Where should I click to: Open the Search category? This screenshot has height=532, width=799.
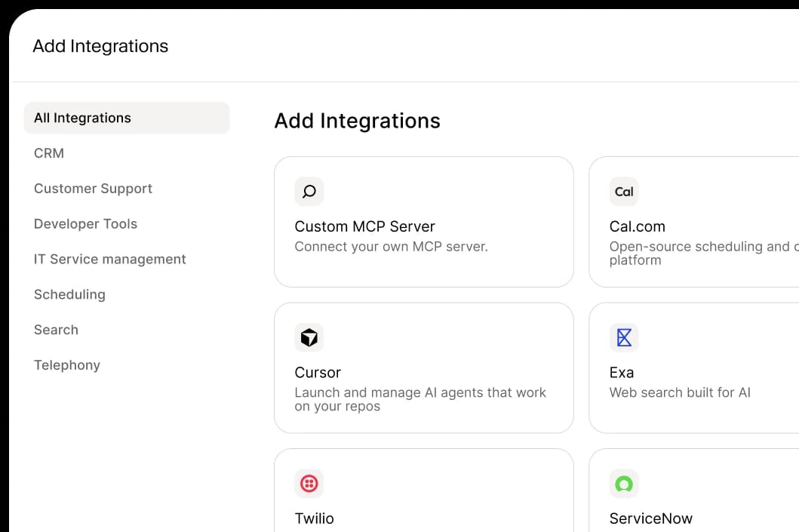pyautogui.click(x=56, y=330)
